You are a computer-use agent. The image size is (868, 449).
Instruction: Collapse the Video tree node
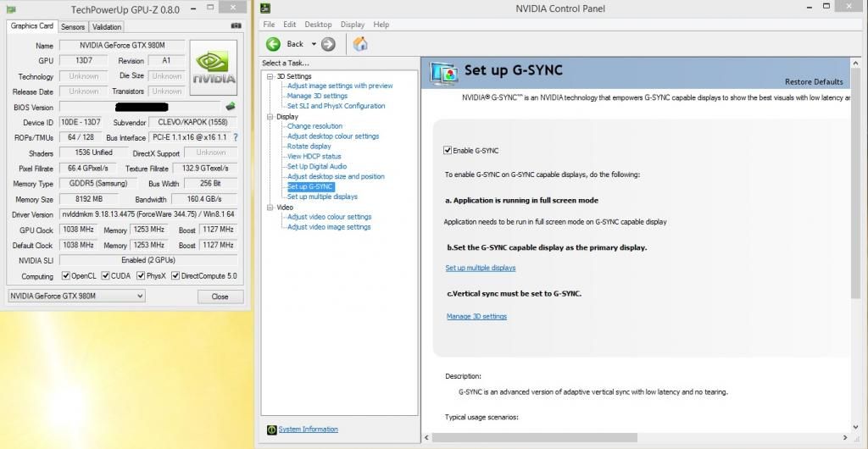[x=270, y=208]
